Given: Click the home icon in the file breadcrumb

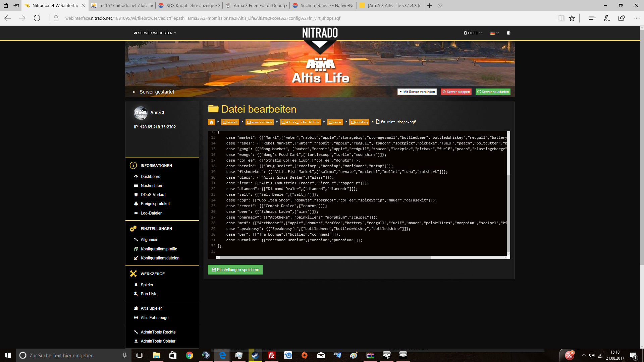Looking at the screenshot, I should click(211, 122).
